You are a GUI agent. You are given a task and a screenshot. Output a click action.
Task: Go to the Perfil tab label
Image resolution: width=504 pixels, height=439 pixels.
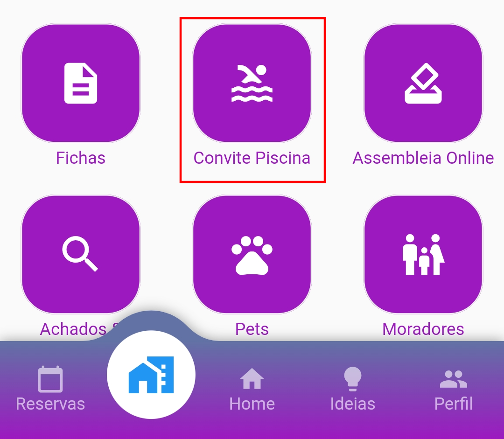click(454, 404)
